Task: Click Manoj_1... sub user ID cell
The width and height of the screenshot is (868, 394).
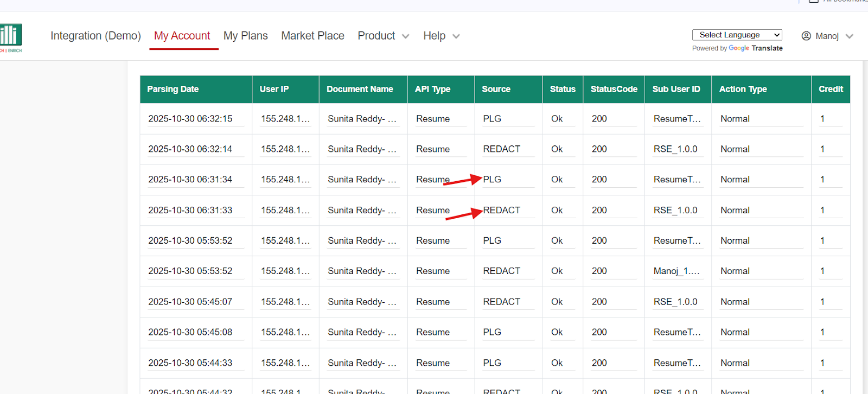Action: point(676,271)
